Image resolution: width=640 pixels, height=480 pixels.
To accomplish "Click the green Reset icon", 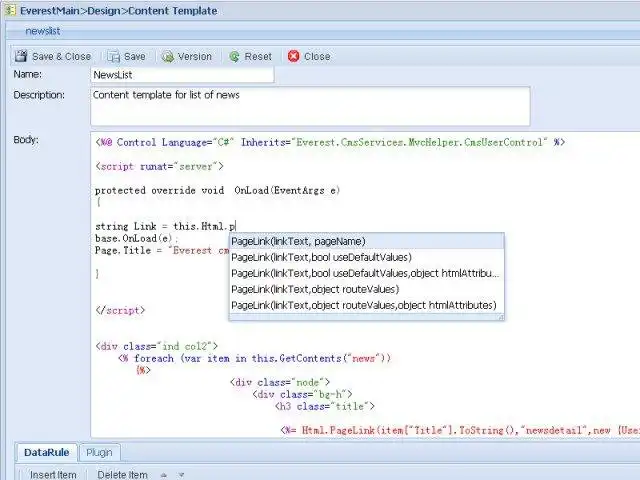I will [x=234, y=56].
